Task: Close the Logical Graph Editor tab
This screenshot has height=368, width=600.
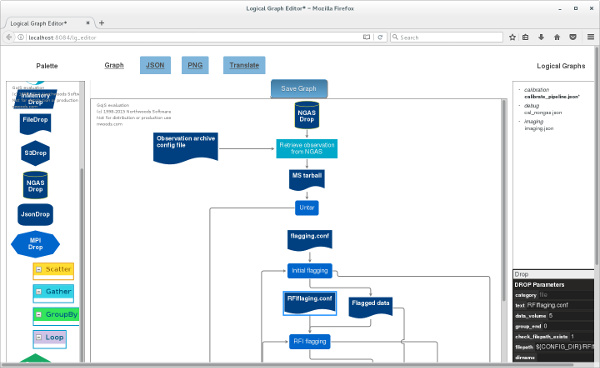Action: [x=88, y=23]
